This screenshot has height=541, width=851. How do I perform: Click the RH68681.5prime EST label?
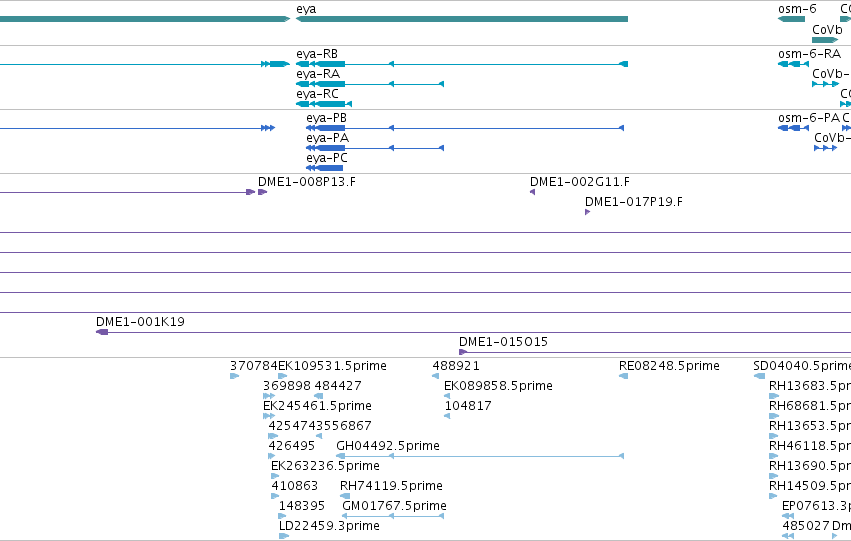click(810, 406)
